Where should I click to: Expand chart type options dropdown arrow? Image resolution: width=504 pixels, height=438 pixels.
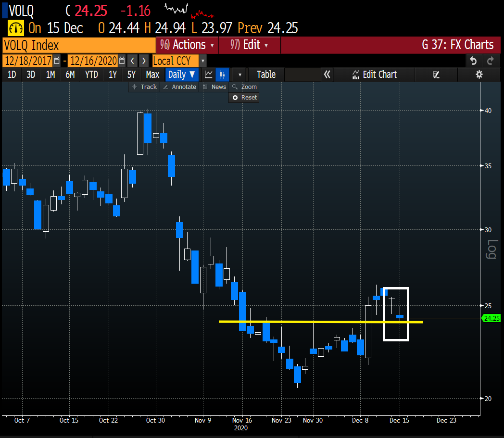(240, 75)
